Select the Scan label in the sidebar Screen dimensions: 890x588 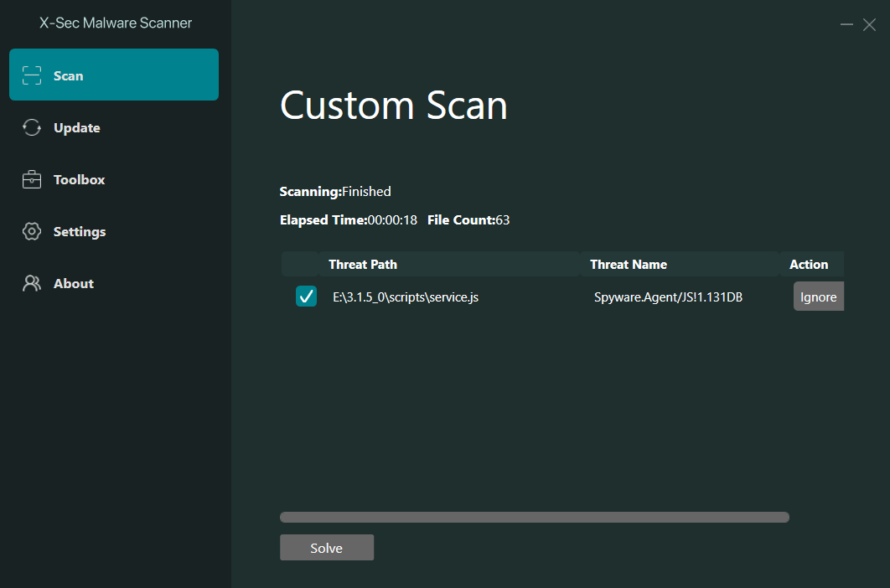tap(68, 75)
